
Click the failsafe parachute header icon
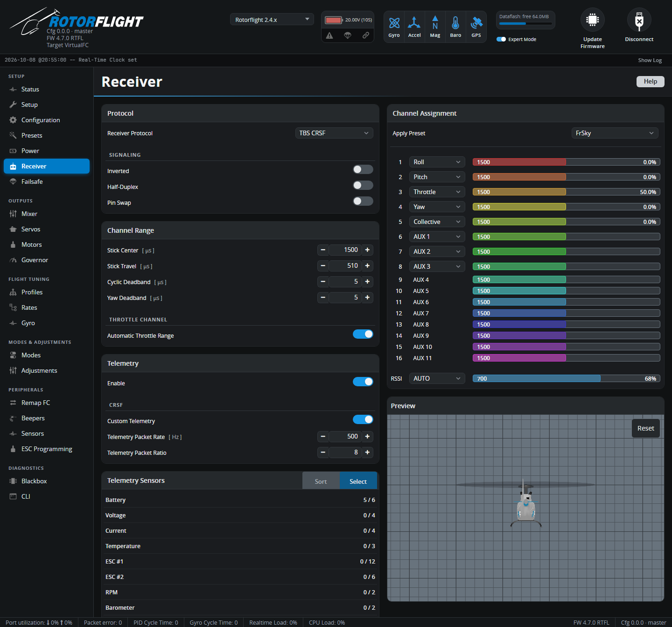[348, 35]
